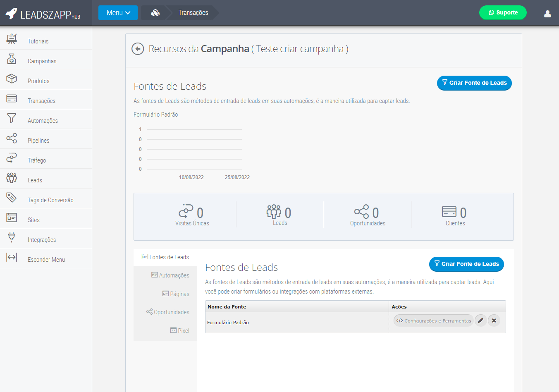This screenshot has height=392, width=559.
Task: Go to Campanhas in the sidebar
Action: tap(42, 61)
